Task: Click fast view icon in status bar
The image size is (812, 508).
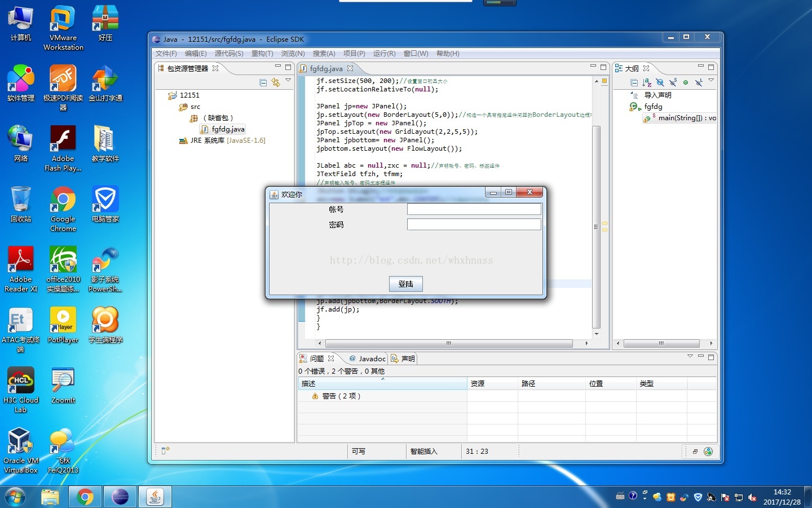Action: [x=165, y=451]
